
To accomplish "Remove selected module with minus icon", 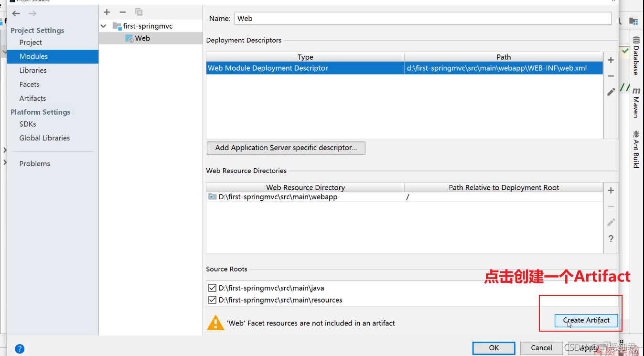I will (123, 12).
